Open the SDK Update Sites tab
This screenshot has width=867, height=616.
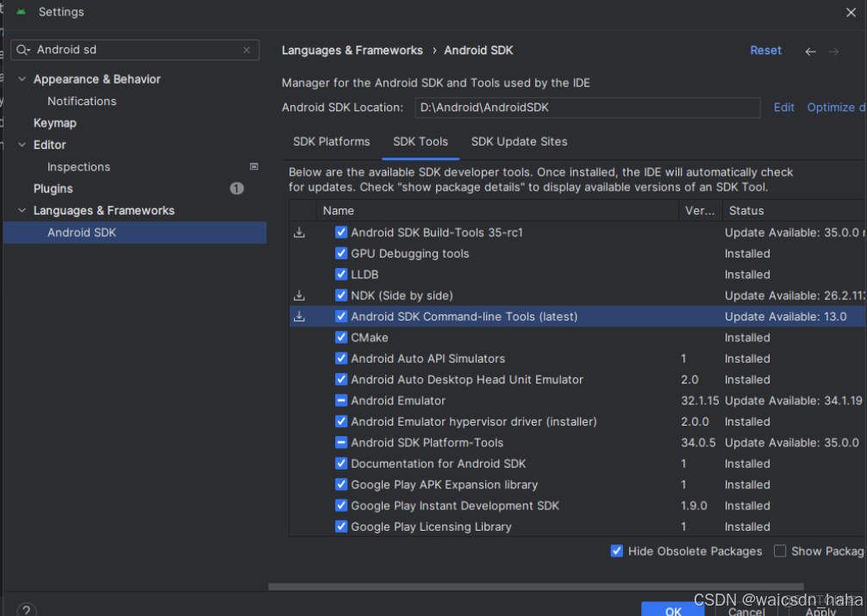pyautogui.click(x=519, y=141)
